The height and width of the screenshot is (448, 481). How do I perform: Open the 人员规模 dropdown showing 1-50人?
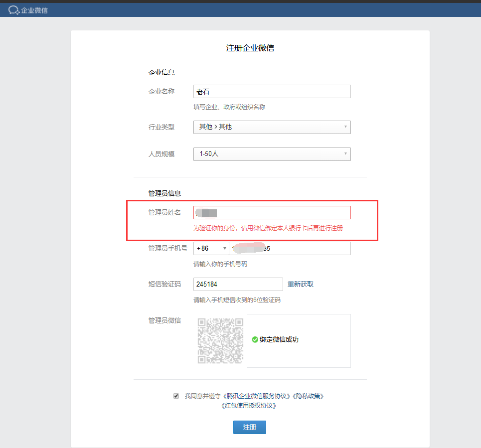click(272, 154)
